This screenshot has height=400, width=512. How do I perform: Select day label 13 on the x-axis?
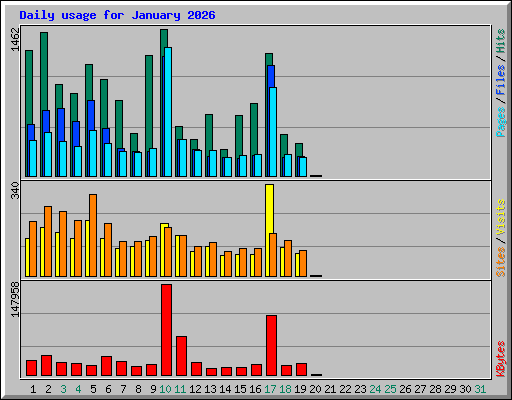coord(210,389)
